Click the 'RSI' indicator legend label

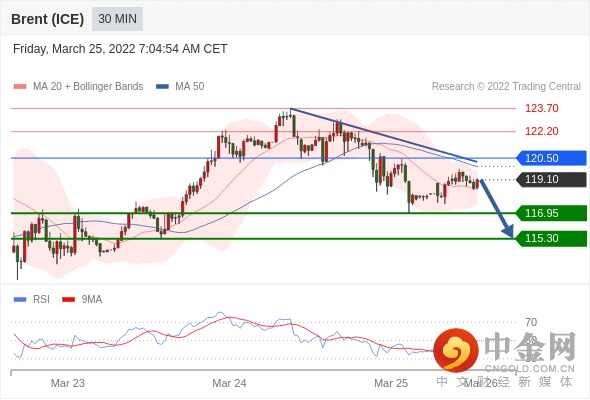(x=41, y=300)
